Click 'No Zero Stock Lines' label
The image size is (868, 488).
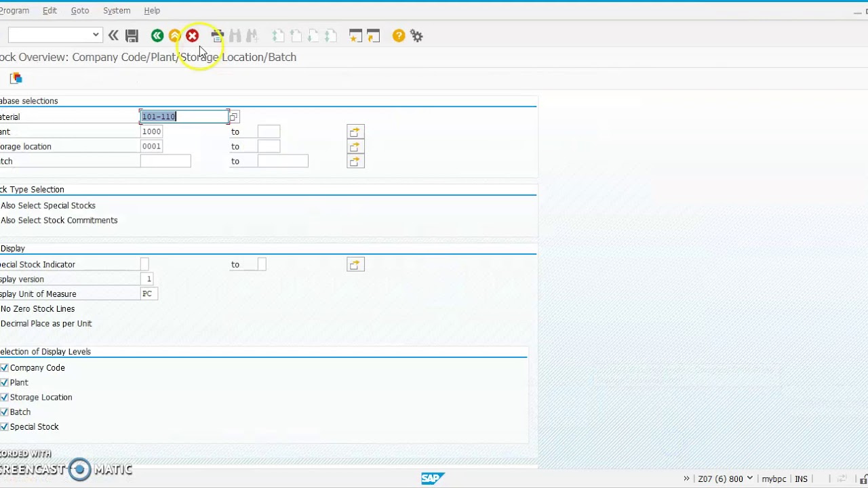click(38, 308)
